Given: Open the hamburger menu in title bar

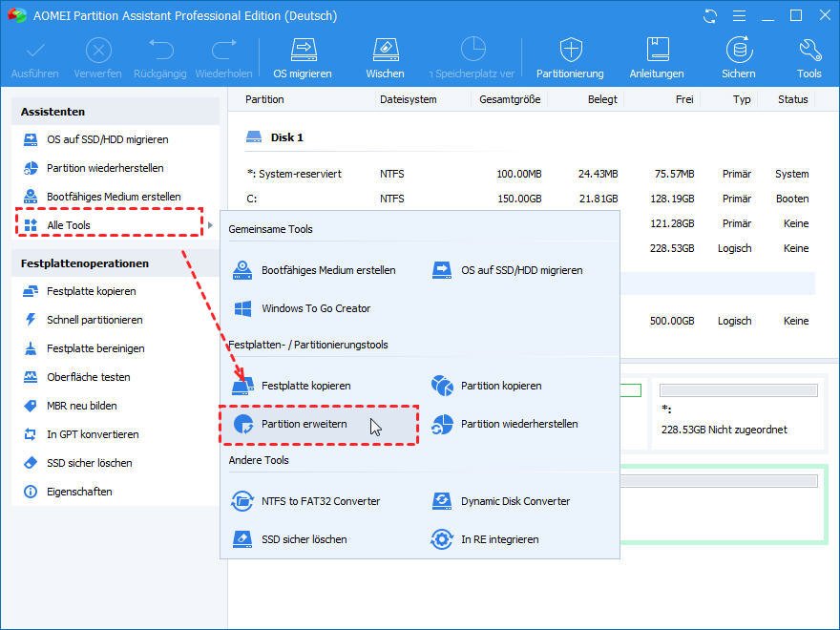Looking at the screenshot, I should [x=739, y=16].
